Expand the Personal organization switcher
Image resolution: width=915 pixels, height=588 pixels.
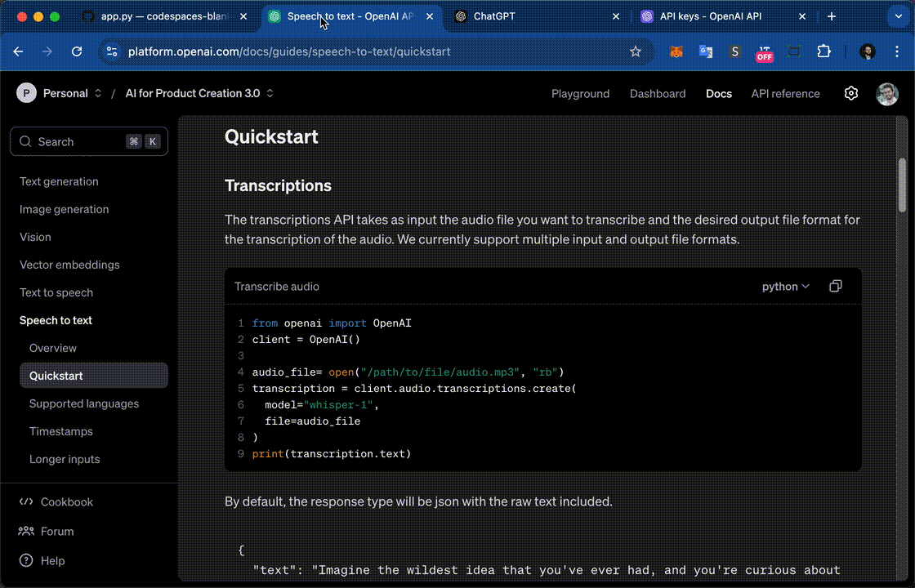[x=98, y=93]
